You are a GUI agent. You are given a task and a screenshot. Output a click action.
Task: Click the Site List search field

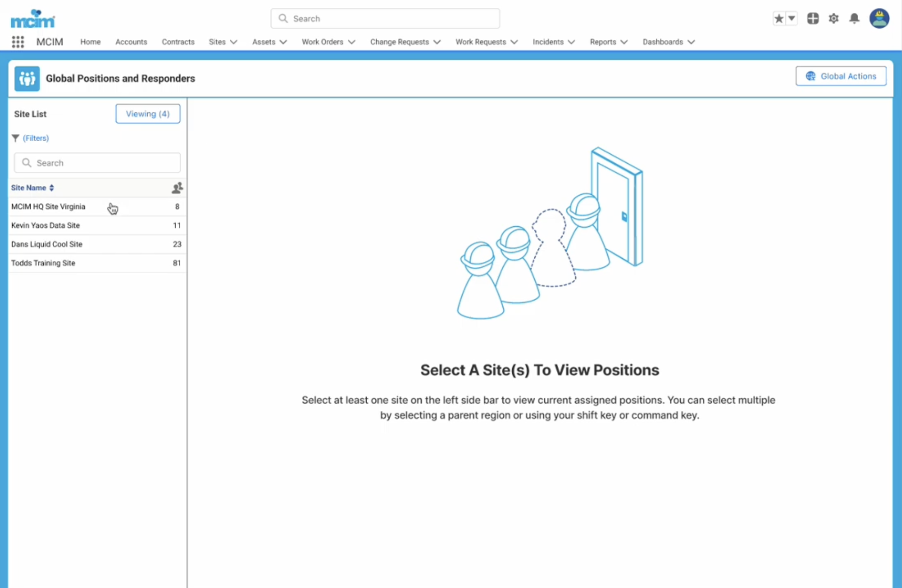tap(97, 163)
